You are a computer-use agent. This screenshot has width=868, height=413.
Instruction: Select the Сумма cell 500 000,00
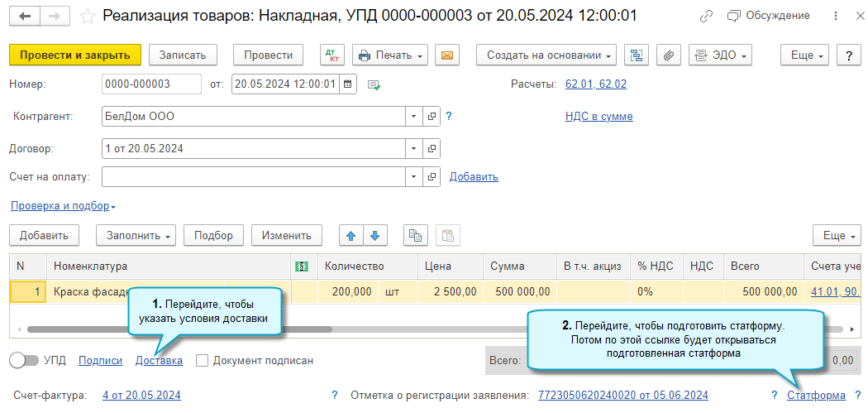click(x=519, y=291)
